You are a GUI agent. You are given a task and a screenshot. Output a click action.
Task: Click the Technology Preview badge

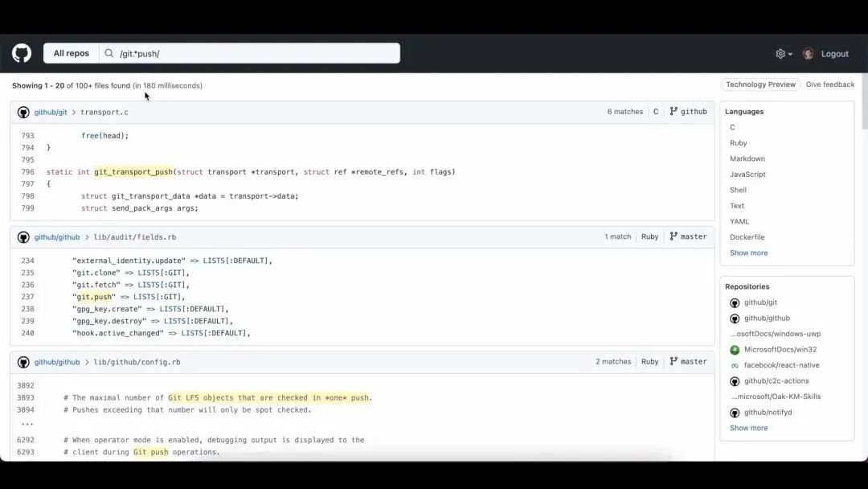point(760,84)
